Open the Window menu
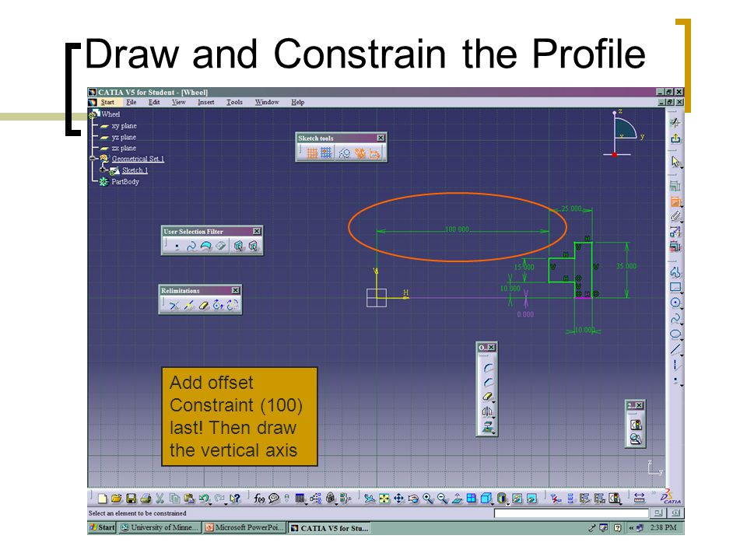 click(267, 102)
